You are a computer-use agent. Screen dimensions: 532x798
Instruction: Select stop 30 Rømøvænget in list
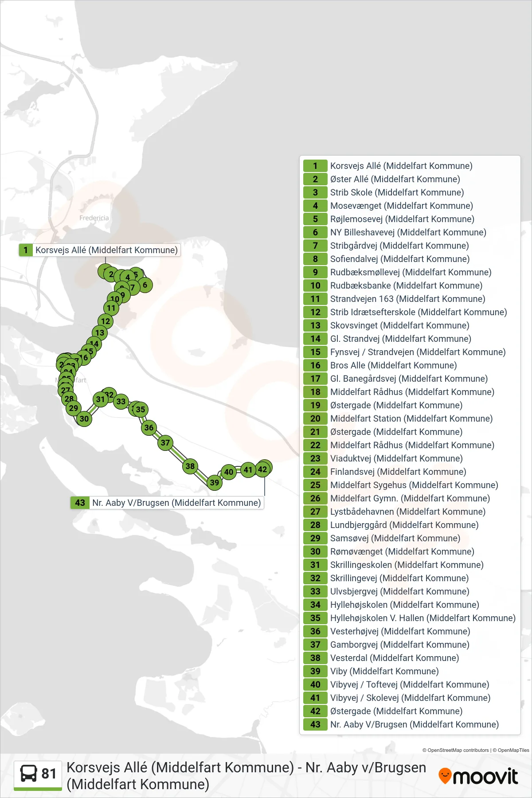[x=410, y=552]
